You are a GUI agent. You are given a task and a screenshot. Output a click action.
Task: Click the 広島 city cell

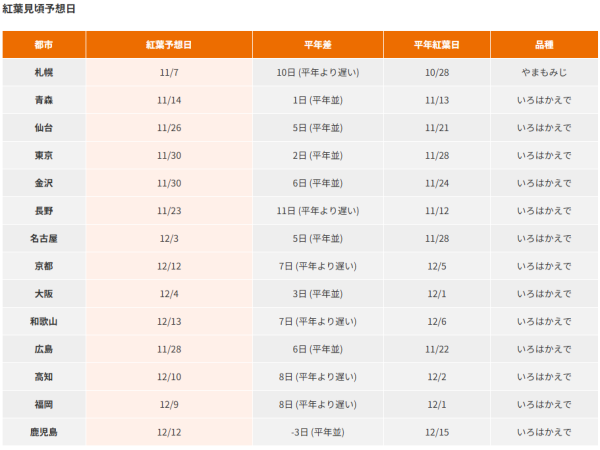click(44, 349)
